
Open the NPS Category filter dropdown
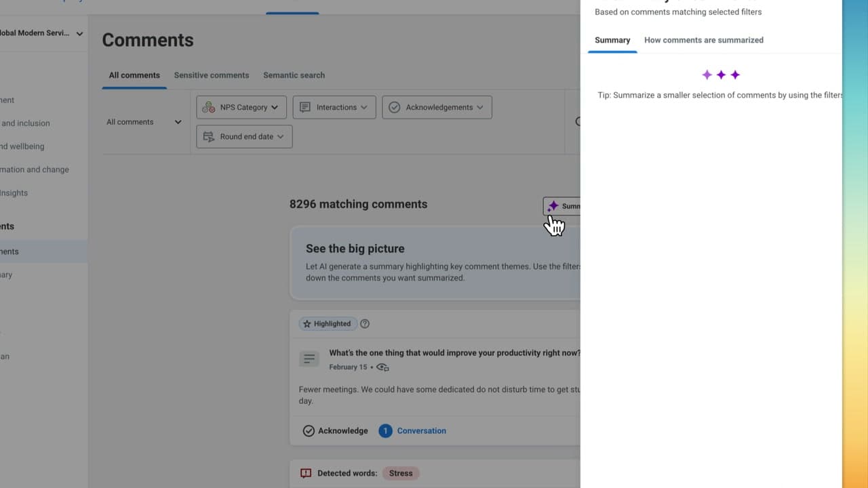[x=241, y=107]
